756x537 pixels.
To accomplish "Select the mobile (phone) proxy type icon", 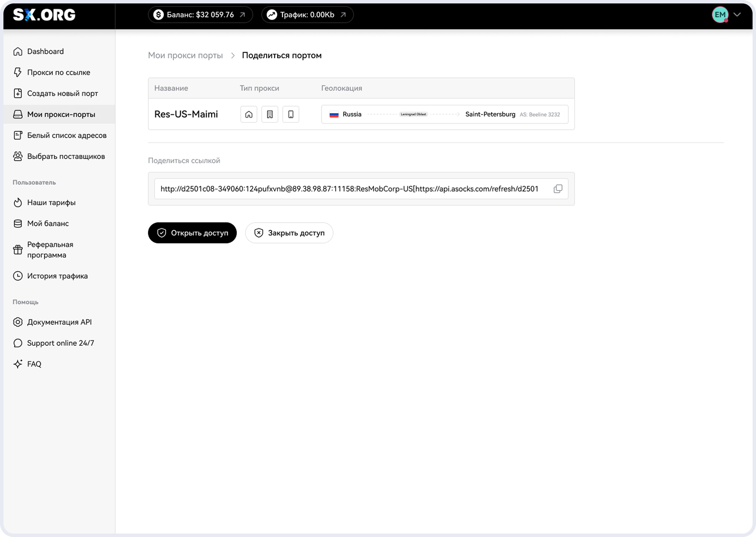I will (x=291, y=114).
